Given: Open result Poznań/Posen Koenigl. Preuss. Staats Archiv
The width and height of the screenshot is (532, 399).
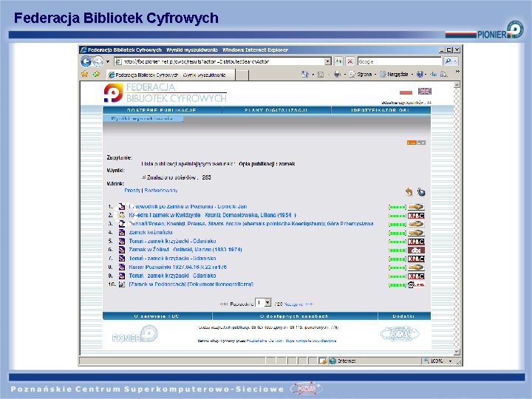Looking at the screenshot, I should point(251,224).
